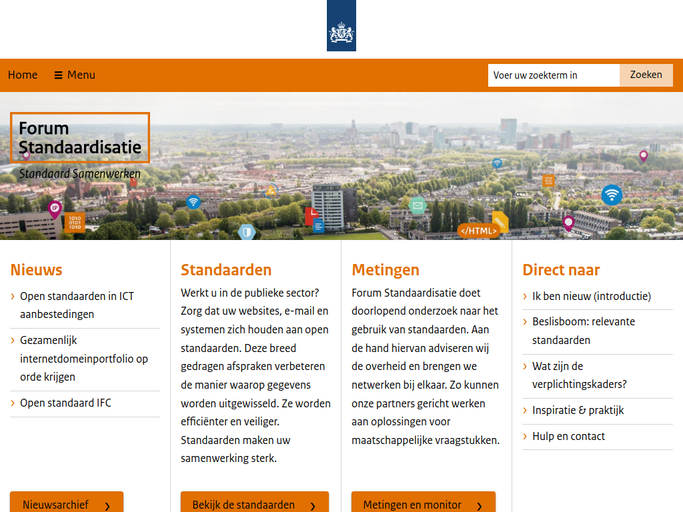Click the orange binary code icon in banner
683x512 pixels.
75,222
